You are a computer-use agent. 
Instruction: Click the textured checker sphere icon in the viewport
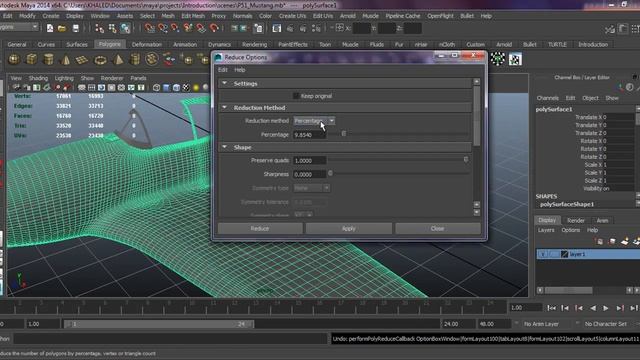click(x=186, y=87)
